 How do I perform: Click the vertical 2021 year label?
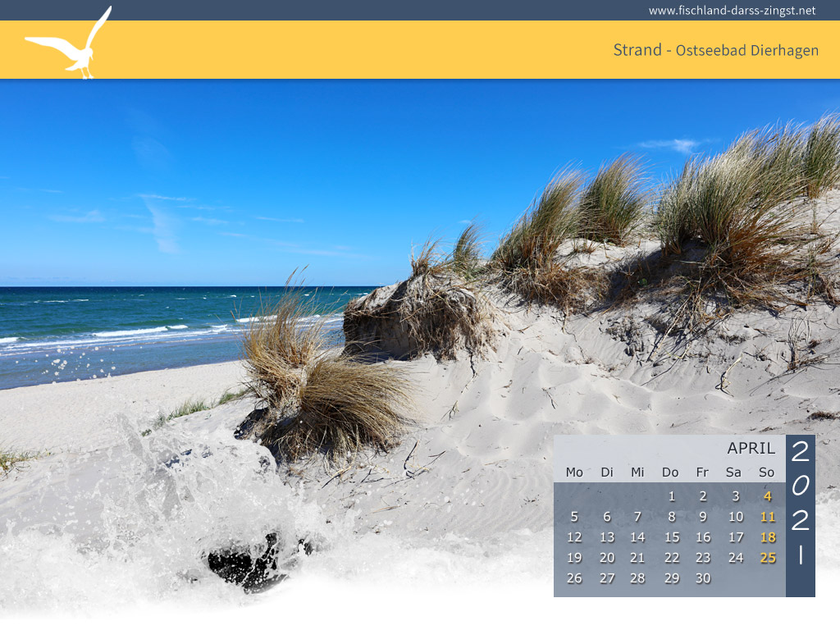(801, 502)
